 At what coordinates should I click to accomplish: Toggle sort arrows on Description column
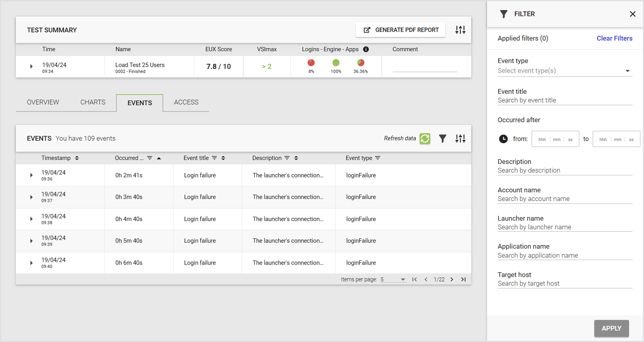click(296, 158)
